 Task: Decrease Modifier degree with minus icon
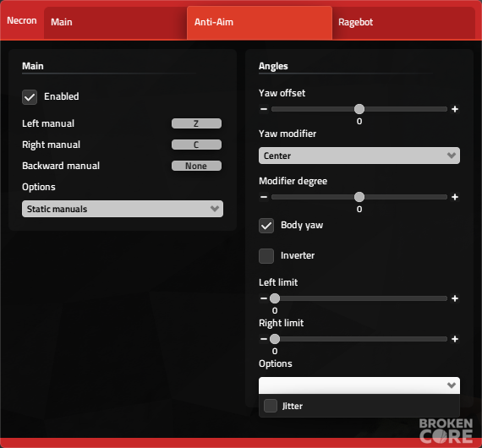click(264, 197)
